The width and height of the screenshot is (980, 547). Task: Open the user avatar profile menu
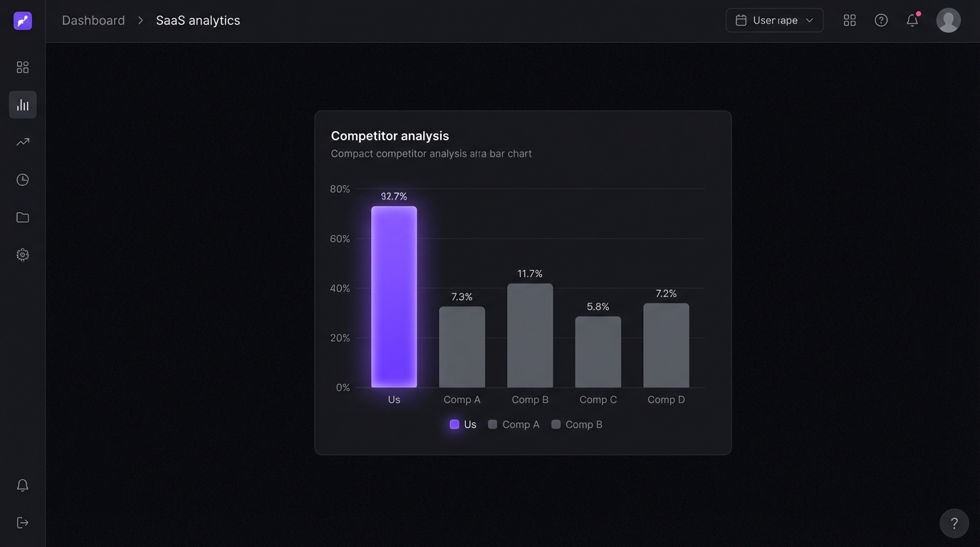[949, 21]
